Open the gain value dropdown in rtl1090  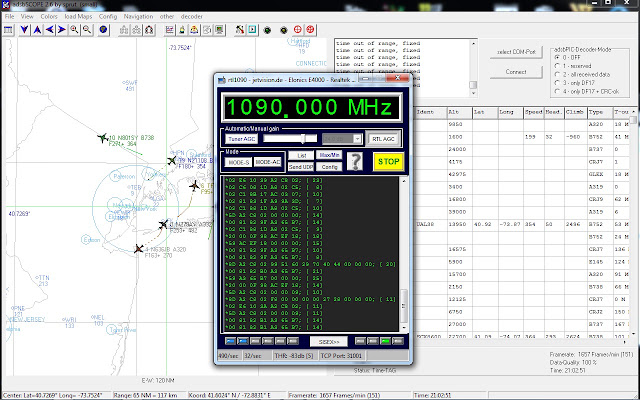[x=357, y=139]
